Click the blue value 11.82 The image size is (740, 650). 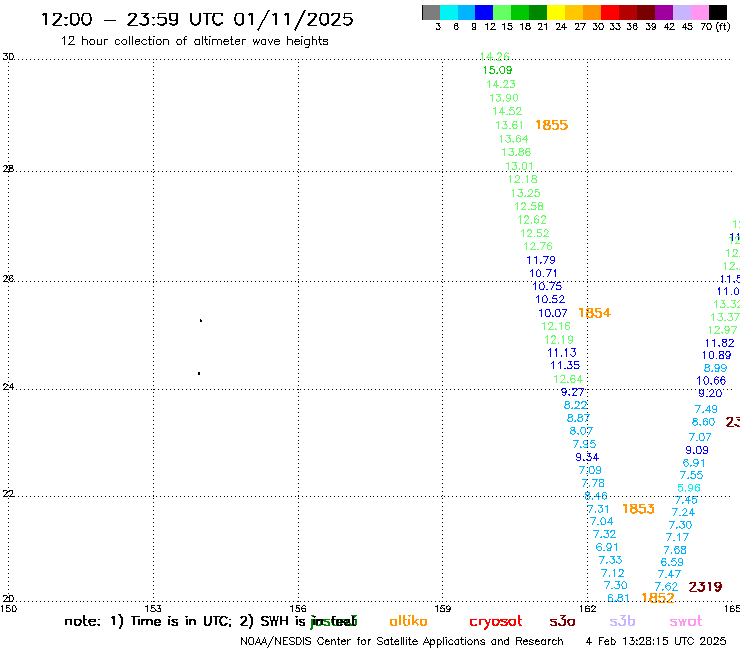719,343
